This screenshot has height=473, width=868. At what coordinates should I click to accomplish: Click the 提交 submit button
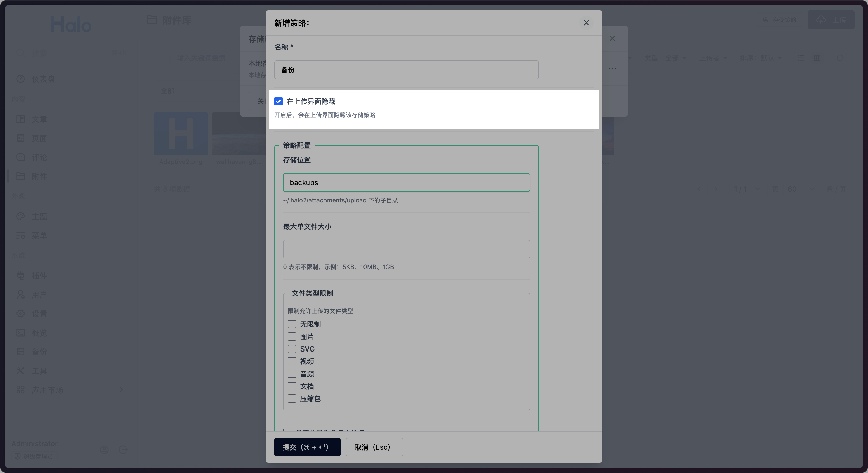pos(307,447)
